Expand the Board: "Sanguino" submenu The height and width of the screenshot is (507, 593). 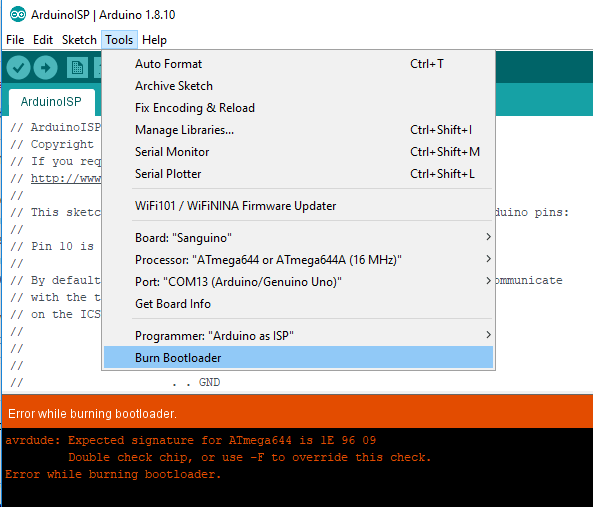pyautogui.click(x=298, y=238)
